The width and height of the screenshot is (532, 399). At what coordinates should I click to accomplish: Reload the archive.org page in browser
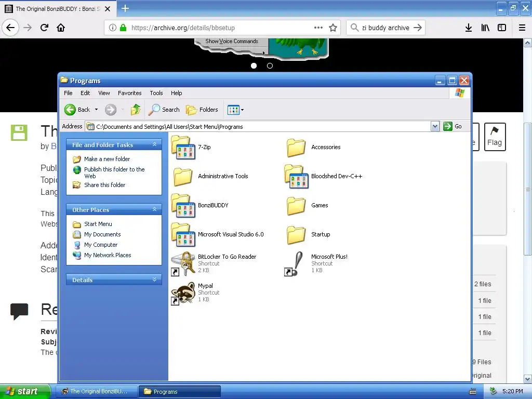pyautogui.click(x=45, y=28)
